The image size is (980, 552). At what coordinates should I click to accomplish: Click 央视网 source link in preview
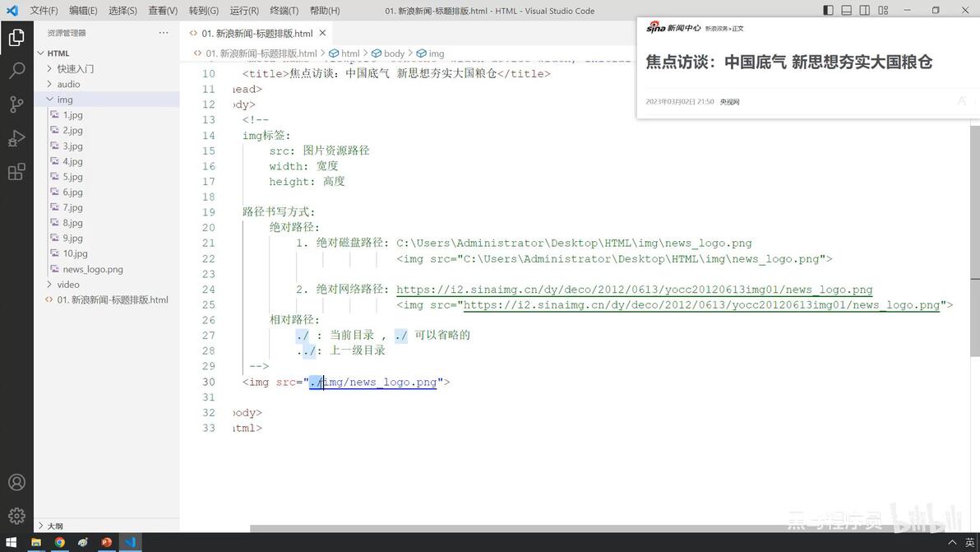(729, 102)
